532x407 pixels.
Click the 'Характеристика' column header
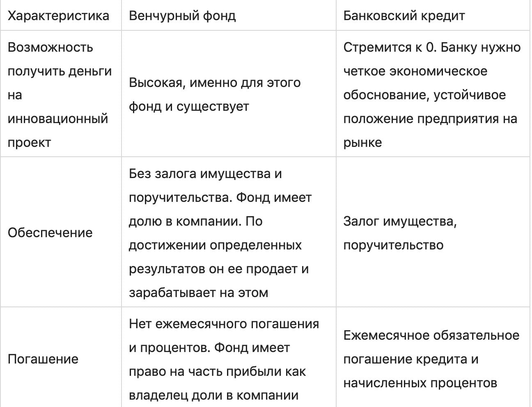pos(59,16)
